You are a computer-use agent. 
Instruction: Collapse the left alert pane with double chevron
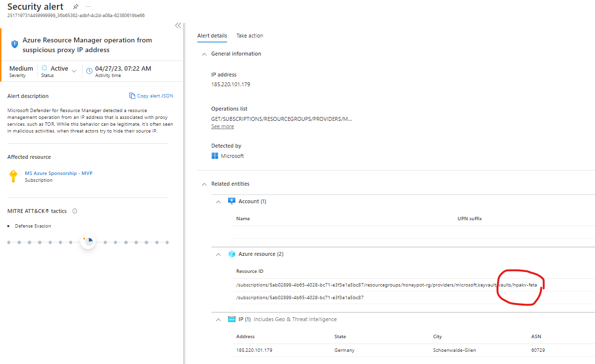tap(178, 26)
